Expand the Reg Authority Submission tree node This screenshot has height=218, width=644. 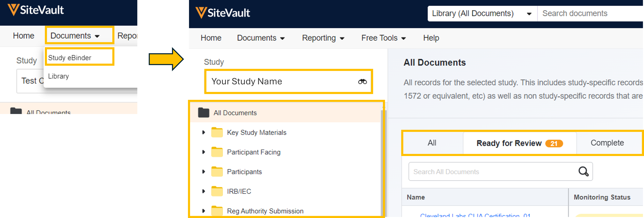coord(204,211)
